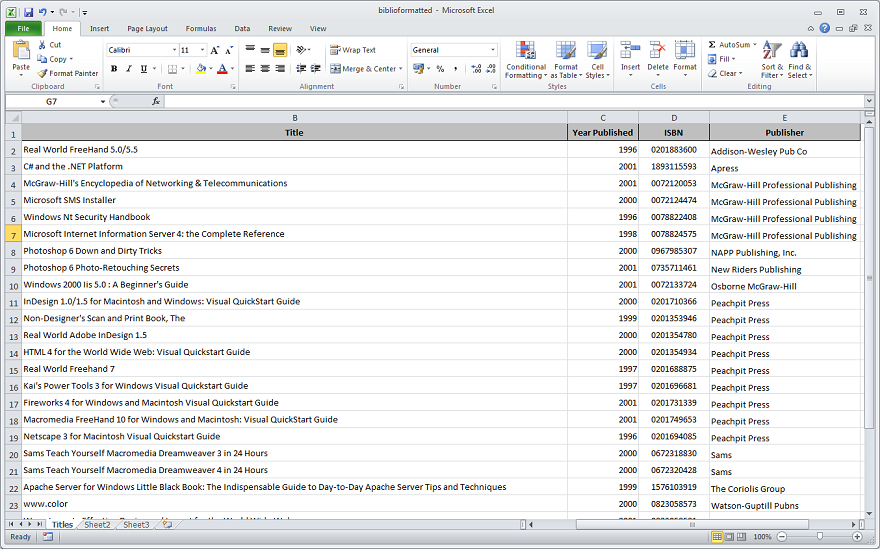This screenshot has width=880, height=549.
Task: Toggle Underline formatting
Action: [143, 68]
